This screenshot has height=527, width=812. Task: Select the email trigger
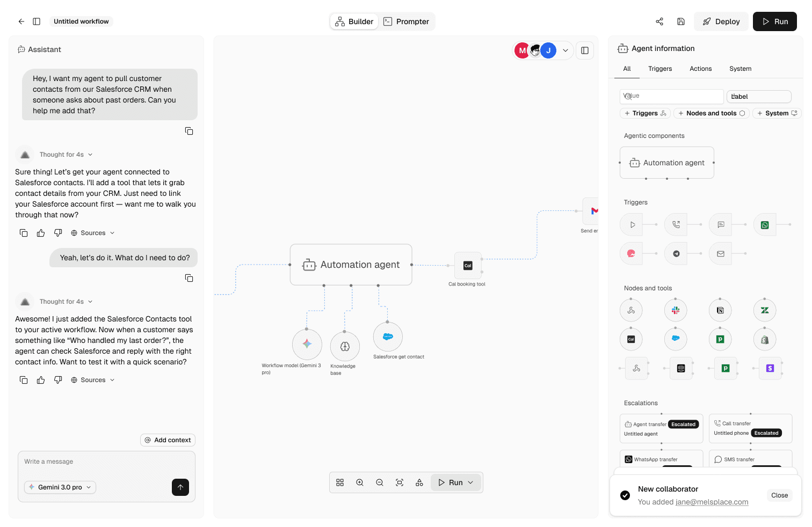(720, 253)
